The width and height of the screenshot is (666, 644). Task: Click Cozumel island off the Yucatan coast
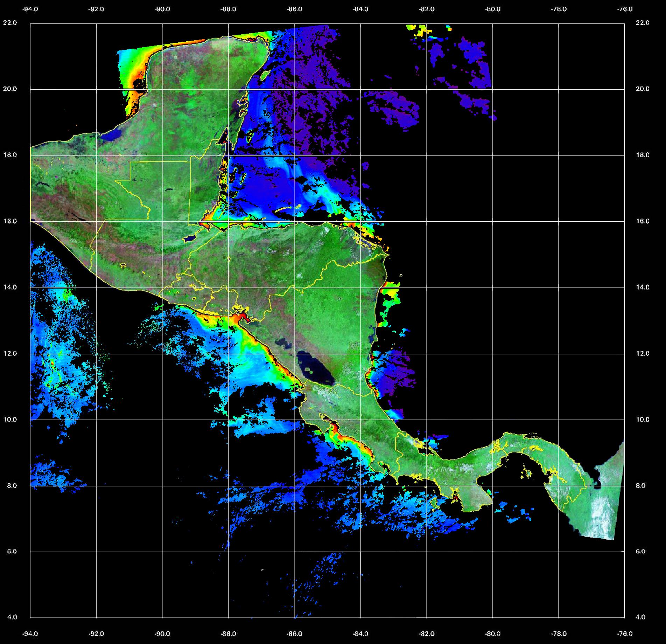[265, 75]
